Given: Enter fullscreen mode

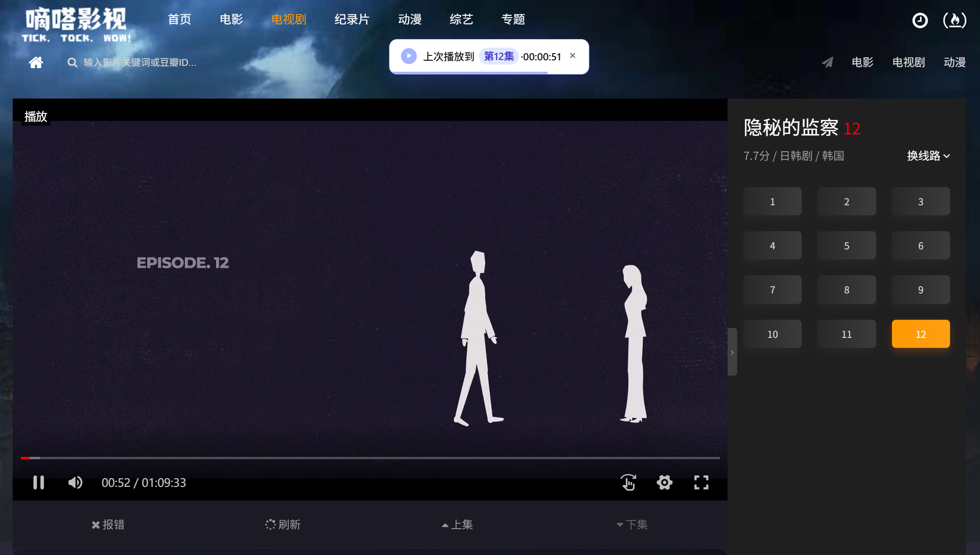Looking at the screenshot, I should coord(701,482).
